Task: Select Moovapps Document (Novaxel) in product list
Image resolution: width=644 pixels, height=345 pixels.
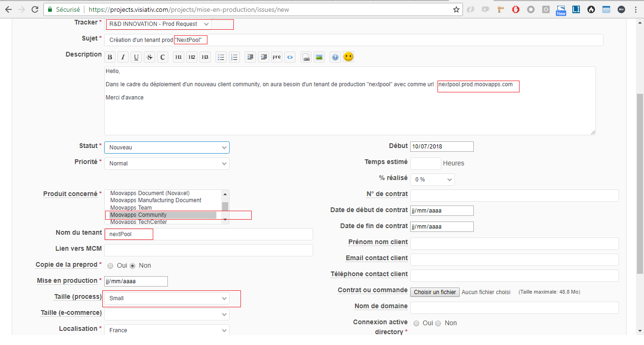Action: pos(163,193)
